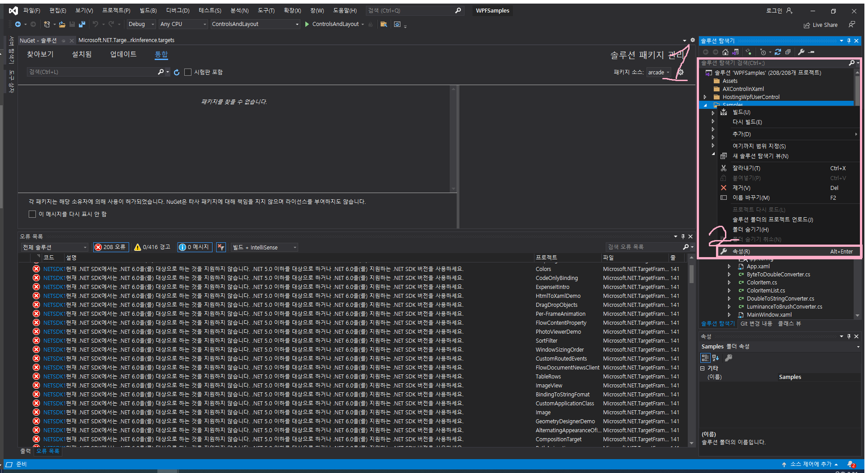This screenshot has height=473, width=868.
Task: Click the 로그인 sign-in button
Action: click(x=779, y=11)
